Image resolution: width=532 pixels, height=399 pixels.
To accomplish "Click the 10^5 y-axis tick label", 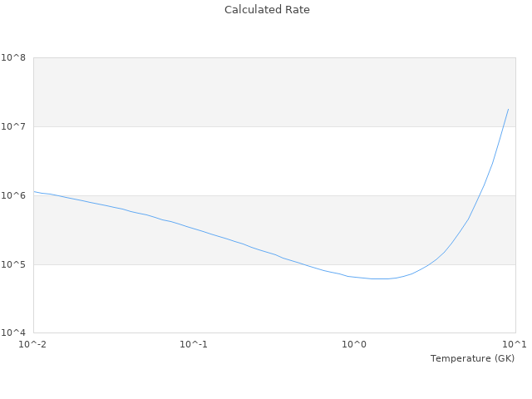I will point(13,264).
